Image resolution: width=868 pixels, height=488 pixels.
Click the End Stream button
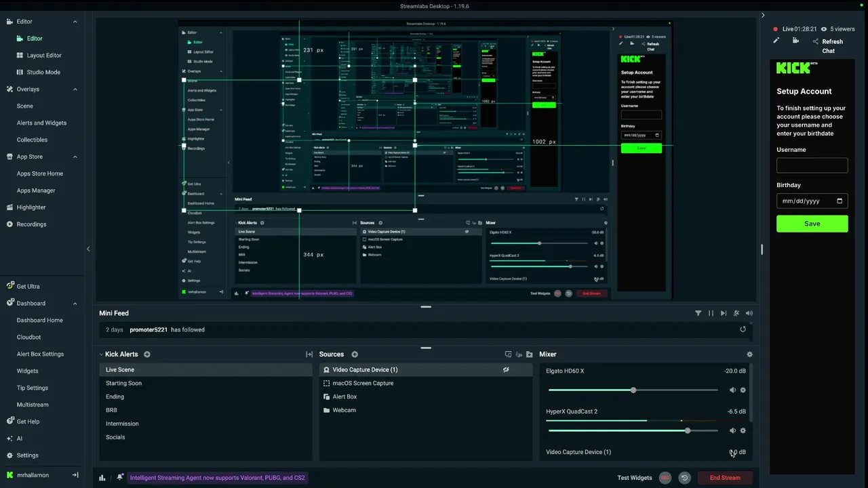pyautogui.click(x=725, y=478)
